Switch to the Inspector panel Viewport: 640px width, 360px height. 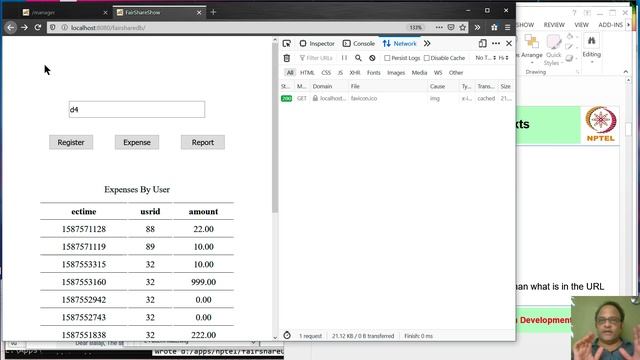[317, 43]
